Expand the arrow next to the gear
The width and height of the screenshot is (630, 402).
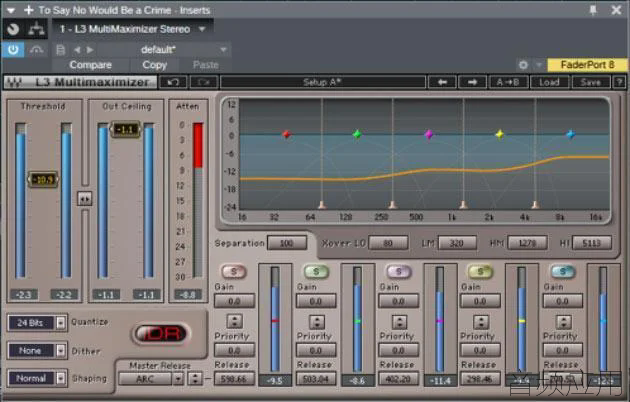click(539, 65)
